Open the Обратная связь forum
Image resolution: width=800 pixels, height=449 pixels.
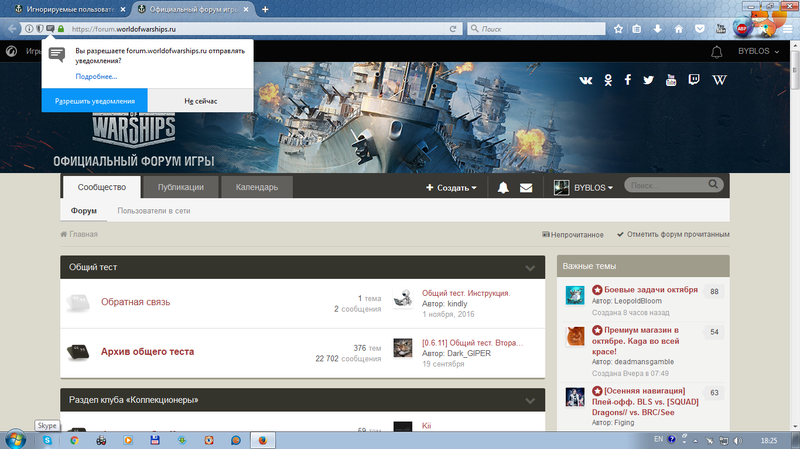coord(135,302)
